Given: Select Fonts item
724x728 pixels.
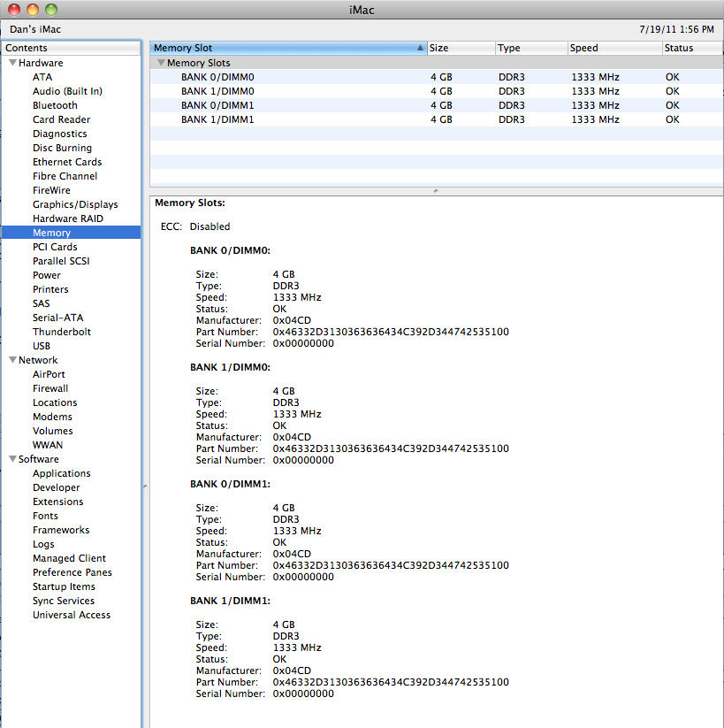Looking at the screenshot, I should (x=45, y=516).
